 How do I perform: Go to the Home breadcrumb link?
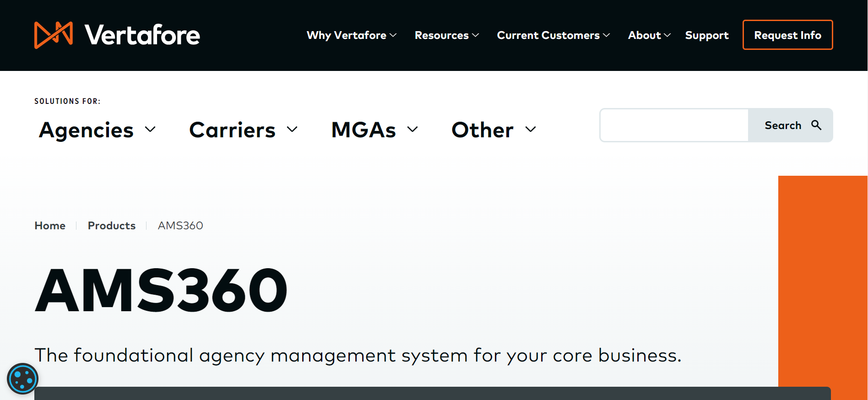click(x=50, y=226)
